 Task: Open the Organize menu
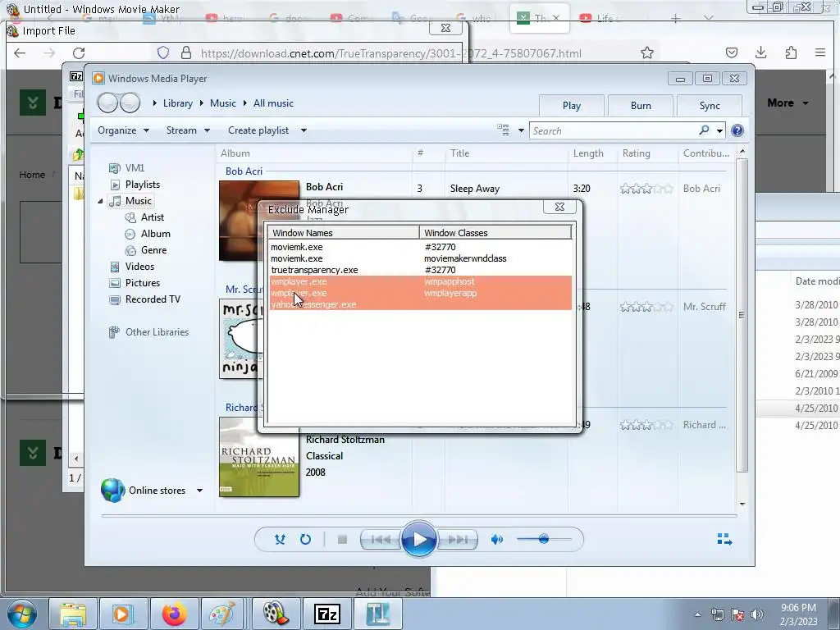pyautogui.click(x=123, y=130)
